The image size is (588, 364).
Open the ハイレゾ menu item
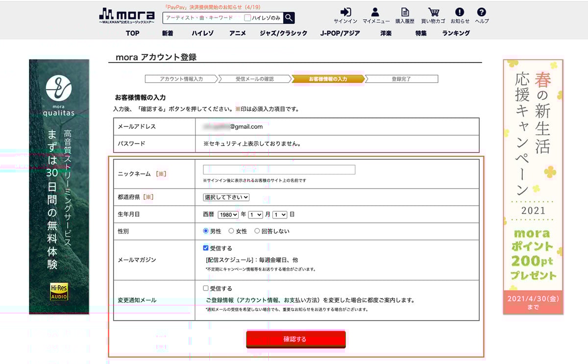coord(202,33)
